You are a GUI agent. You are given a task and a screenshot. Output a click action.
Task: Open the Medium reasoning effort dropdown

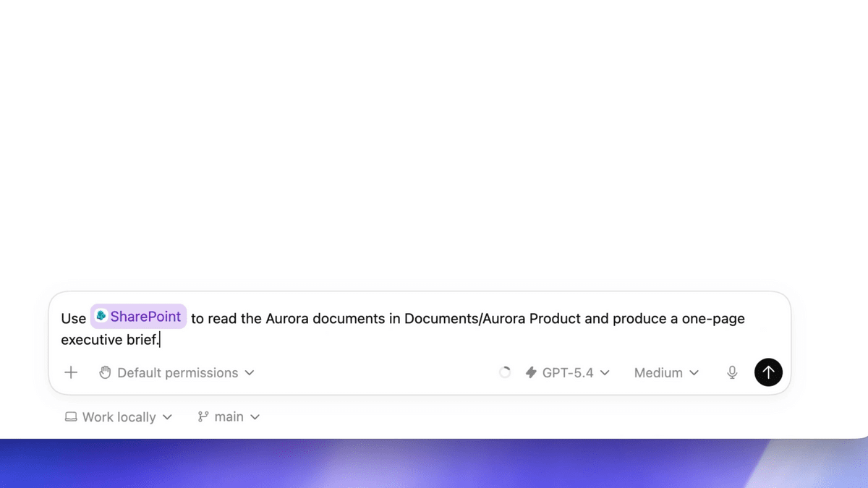(x=666, y=372)
